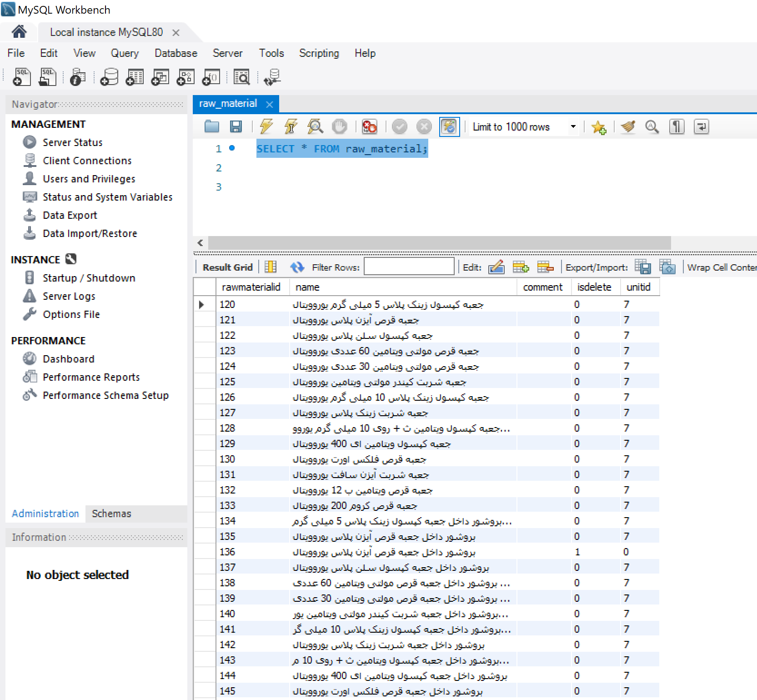Insert a new row icon
The width and height of the screenshot is (757, 700).
point(521,267)
